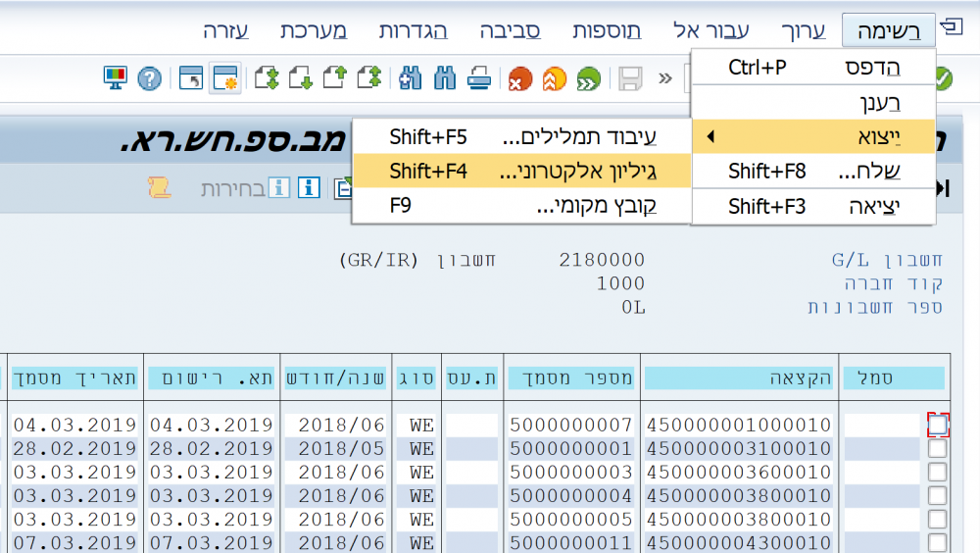The image size is (980, 553).
Task: Select גיליון אלקטרוני... spreadsheet export option
Action: 522,171
